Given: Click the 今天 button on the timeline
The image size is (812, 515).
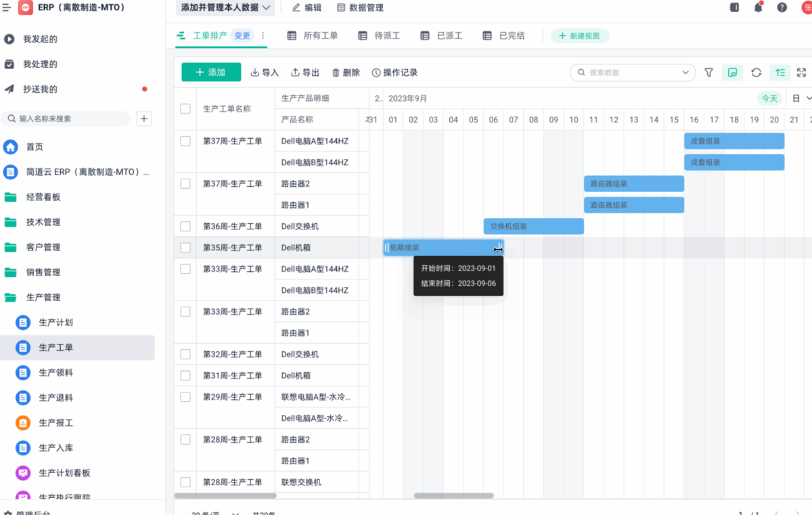Looking at the screenshot, I should (769, 98).
